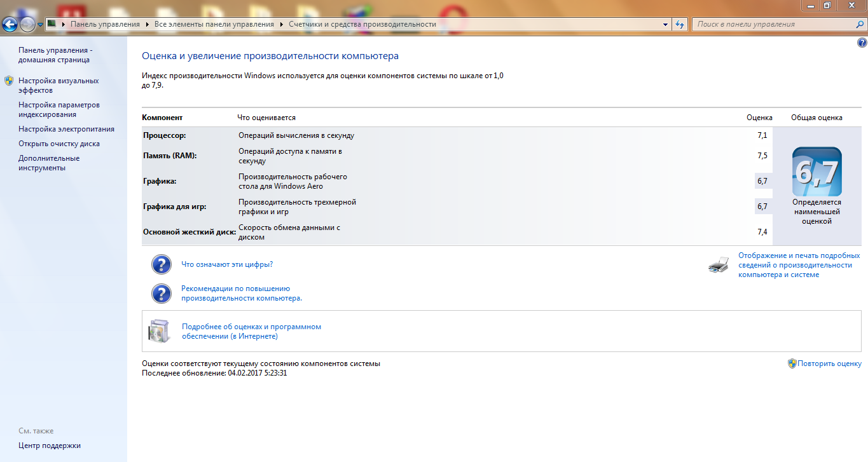Open Help with the blue question icon

(862, 43)
